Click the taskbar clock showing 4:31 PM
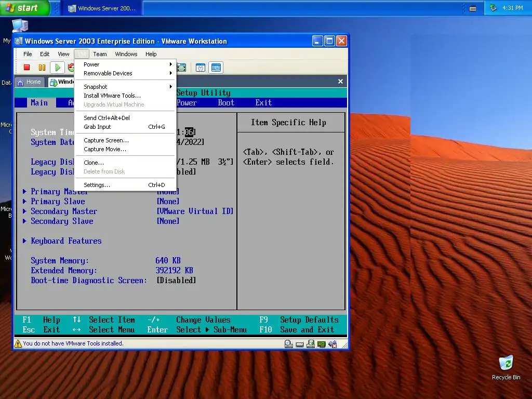Viewport: 532px width, 399px height. (512, 8)
